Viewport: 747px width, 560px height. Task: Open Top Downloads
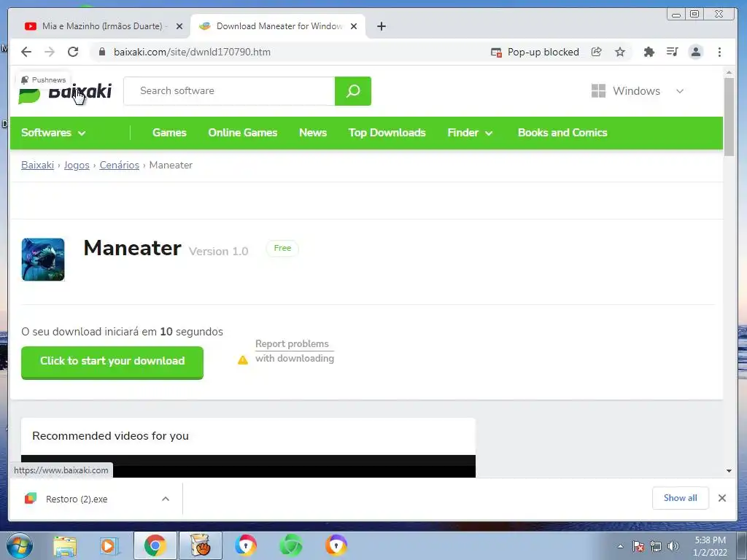[x=387, y=133]
